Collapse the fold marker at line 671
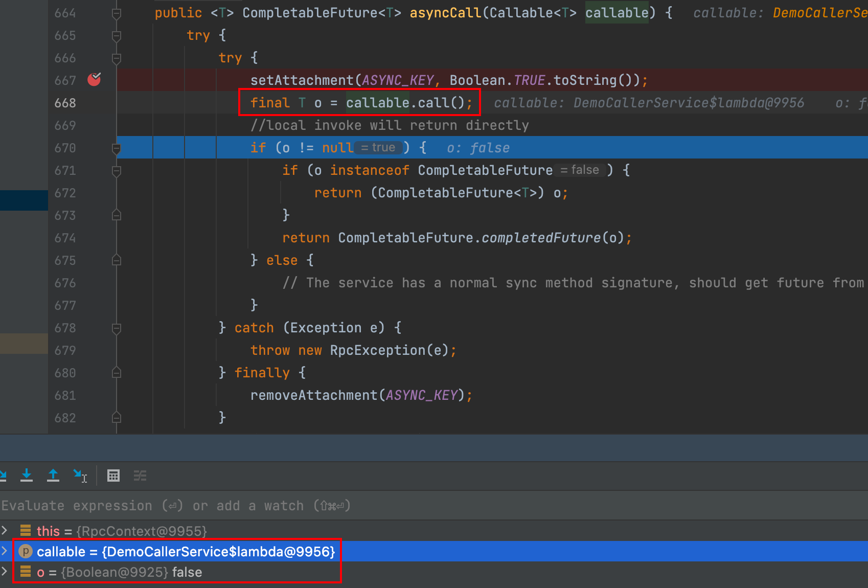 click(117, 171)
